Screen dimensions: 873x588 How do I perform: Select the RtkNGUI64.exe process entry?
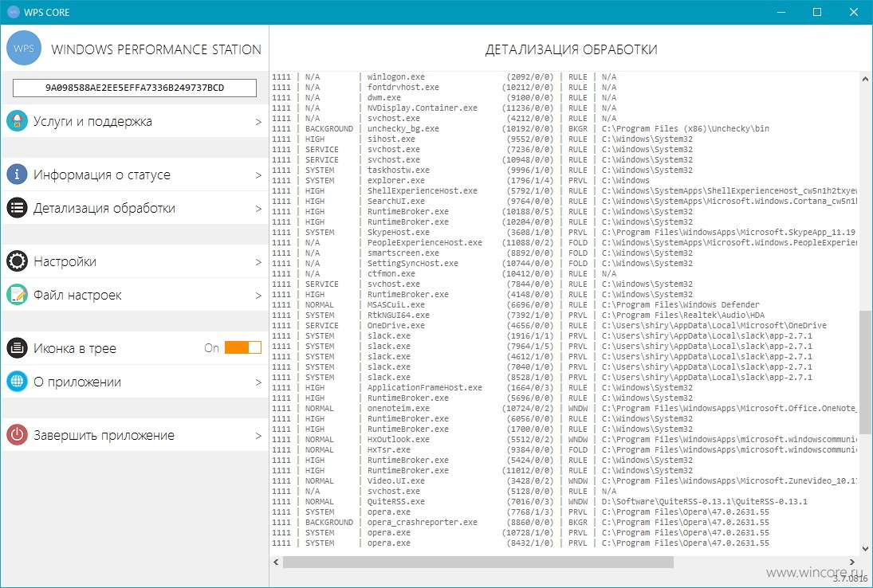coord(564,315)
